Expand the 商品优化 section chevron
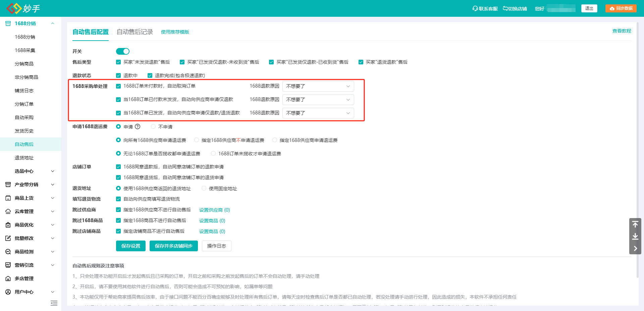 [53, 225]
